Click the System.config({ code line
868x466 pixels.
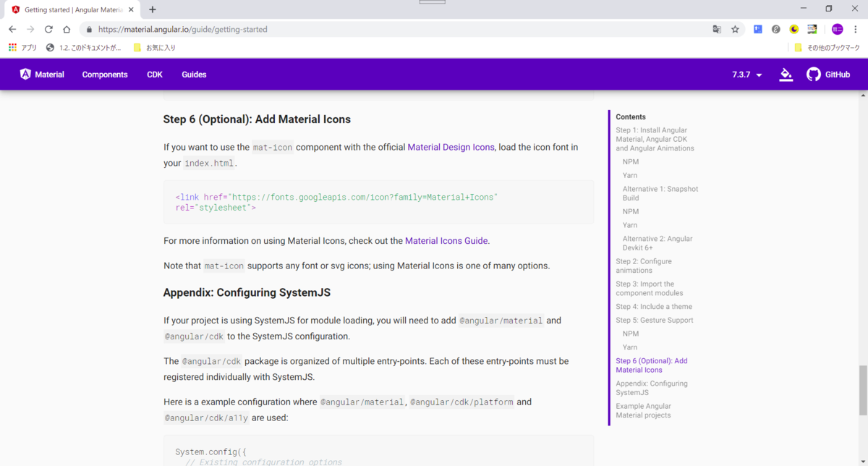coord(210,452)
